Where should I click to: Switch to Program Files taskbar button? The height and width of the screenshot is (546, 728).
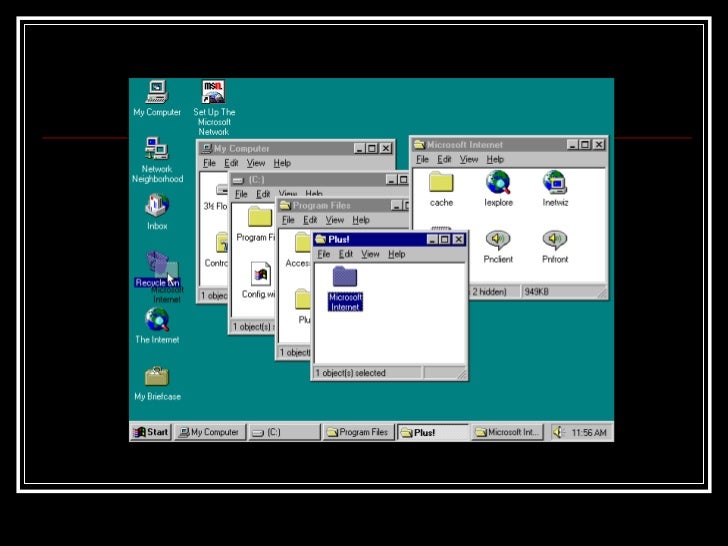pyautogui.click(x=358, y=432)
